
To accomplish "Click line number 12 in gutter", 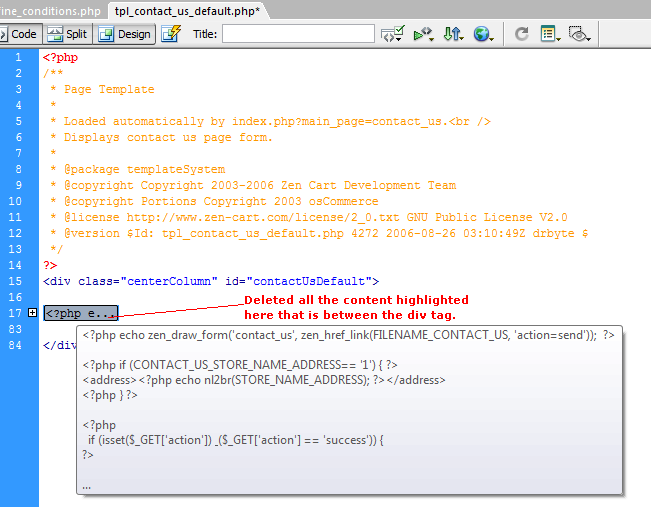I will (x=15, y=233).
